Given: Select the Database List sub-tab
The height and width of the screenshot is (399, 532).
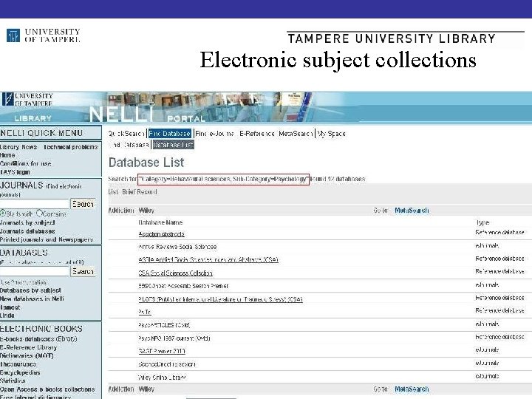Looking at the screenshot, I should tap(173, 145).
